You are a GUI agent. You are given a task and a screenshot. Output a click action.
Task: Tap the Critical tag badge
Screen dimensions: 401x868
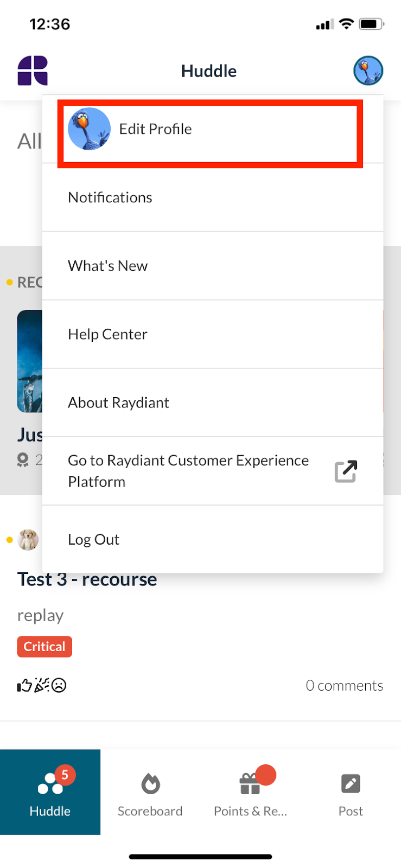point(44,647)
